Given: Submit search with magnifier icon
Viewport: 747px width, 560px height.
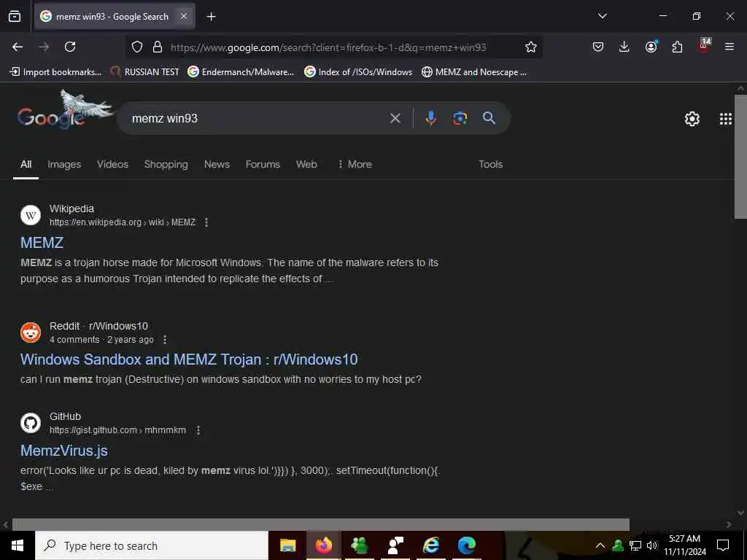Looking at the screenshot, I should click(489, 117).
